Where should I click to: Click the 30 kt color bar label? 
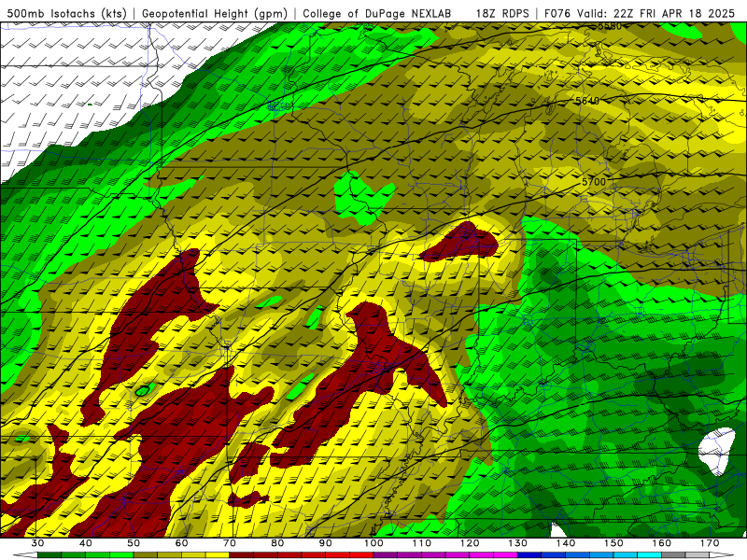pyautogui.click(x=37, y=543)
